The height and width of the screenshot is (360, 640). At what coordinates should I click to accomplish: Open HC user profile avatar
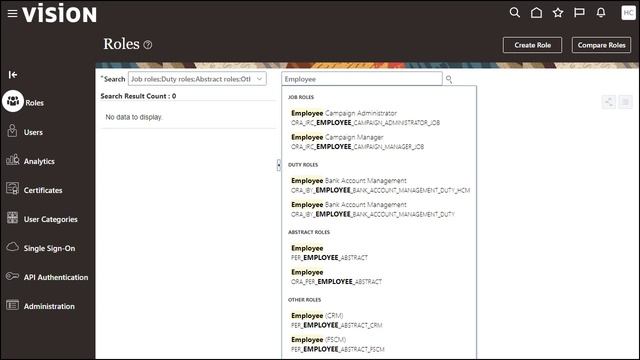click(628, 13)
